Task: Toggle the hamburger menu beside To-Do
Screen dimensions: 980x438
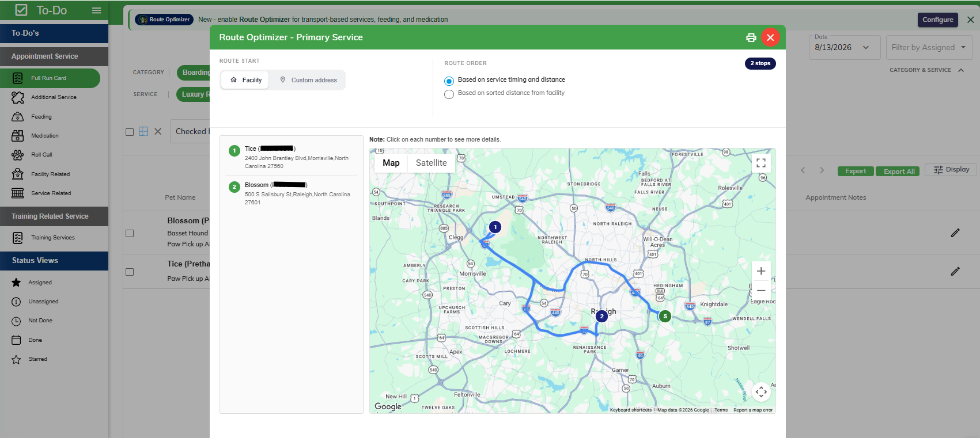Action: 96,10
